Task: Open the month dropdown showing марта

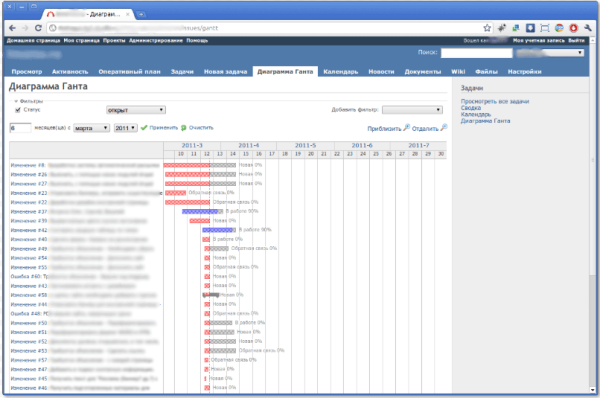Action: click(91, 128)
